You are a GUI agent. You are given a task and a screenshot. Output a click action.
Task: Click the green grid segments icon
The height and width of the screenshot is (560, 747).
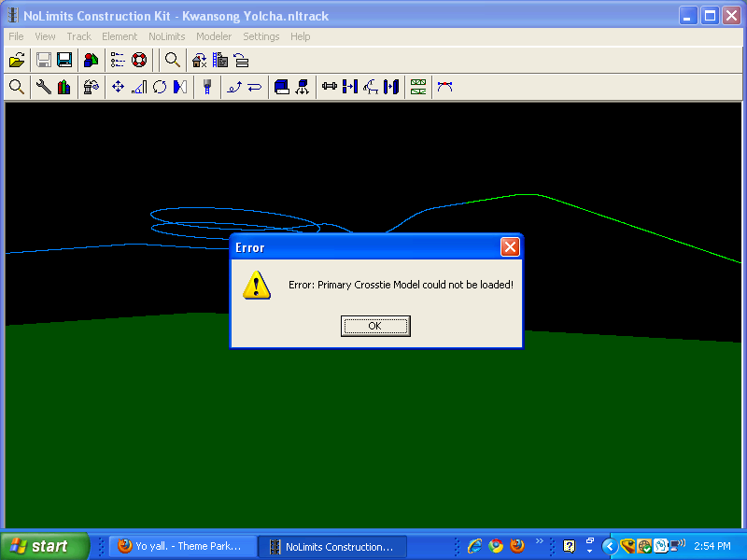tap(418, 87)
